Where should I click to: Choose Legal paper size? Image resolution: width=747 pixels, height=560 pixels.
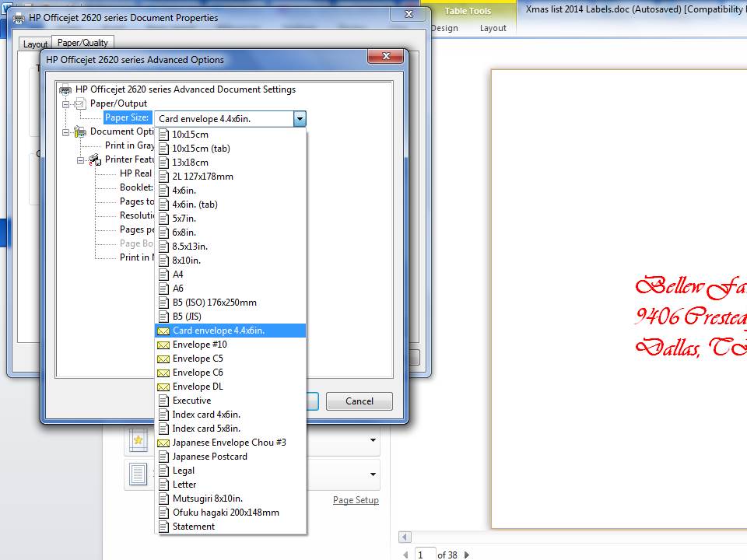(x=230, y=471)
